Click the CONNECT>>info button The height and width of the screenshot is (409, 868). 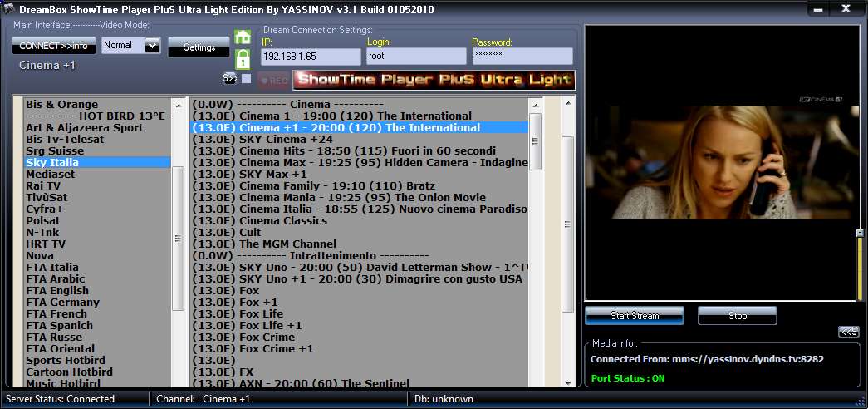54,46
